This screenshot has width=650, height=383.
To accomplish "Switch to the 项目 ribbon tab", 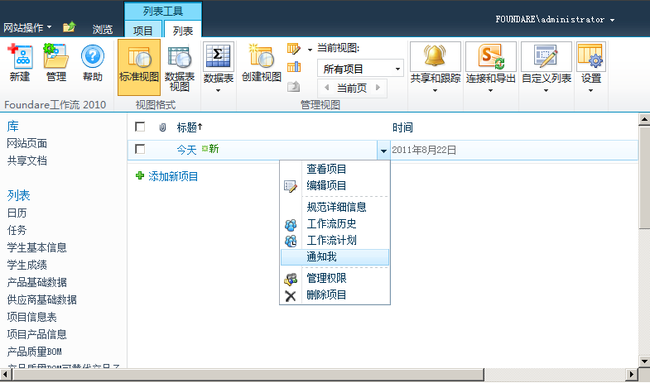I will (x=143, y=30).
